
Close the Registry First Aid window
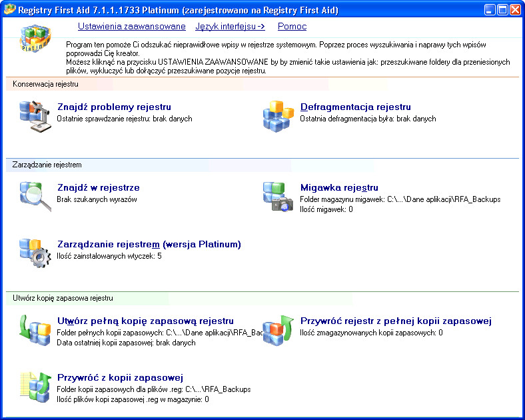[515, 9]
